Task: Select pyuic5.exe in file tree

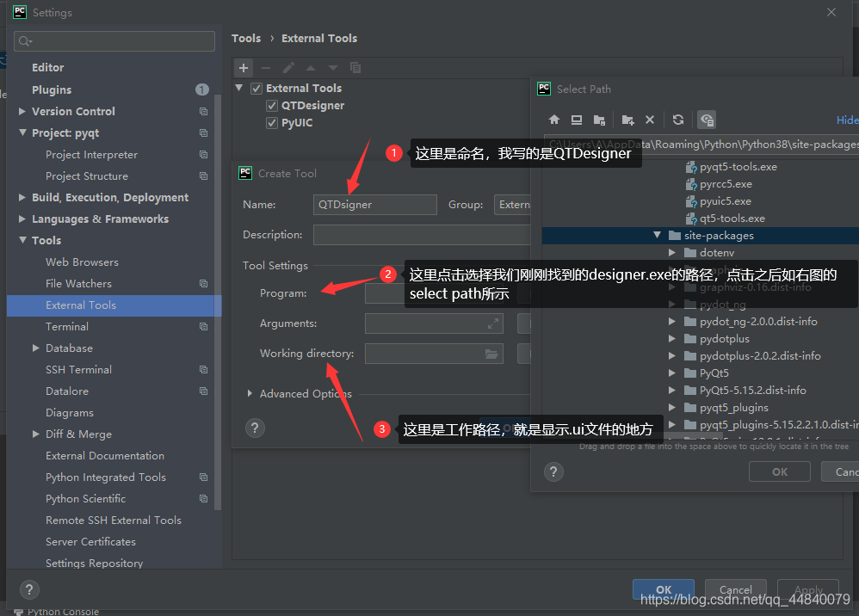Action: (x=726, y=201)
